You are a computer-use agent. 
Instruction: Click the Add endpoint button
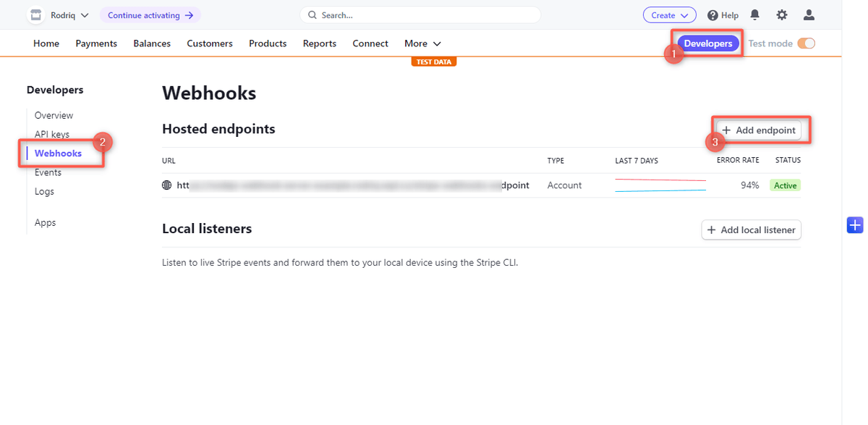pyautogui.click(x=759, y=130)
